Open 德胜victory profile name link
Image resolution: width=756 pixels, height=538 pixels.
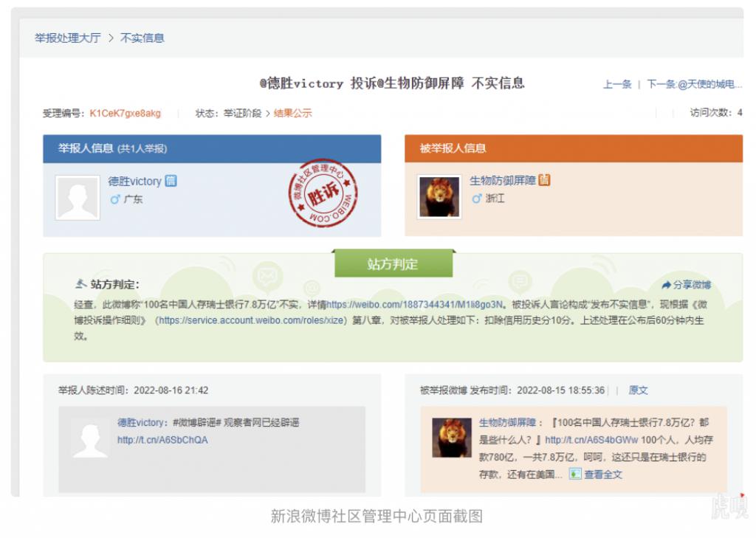pyautogui.click(x=134, y=181)
